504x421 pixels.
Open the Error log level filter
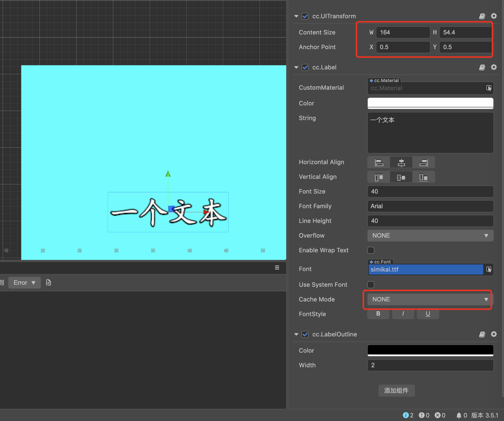click(x=24, y=283)
